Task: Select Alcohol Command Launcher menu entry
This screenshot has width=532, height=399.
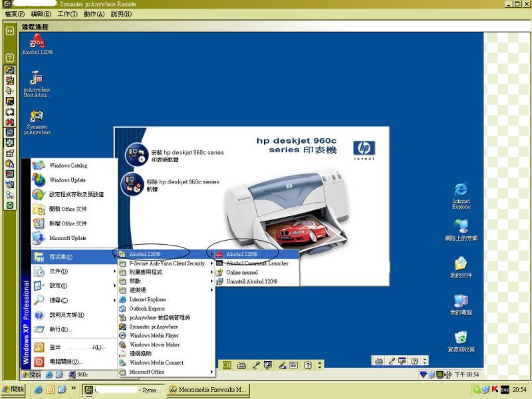Action: tap(257, 263)
